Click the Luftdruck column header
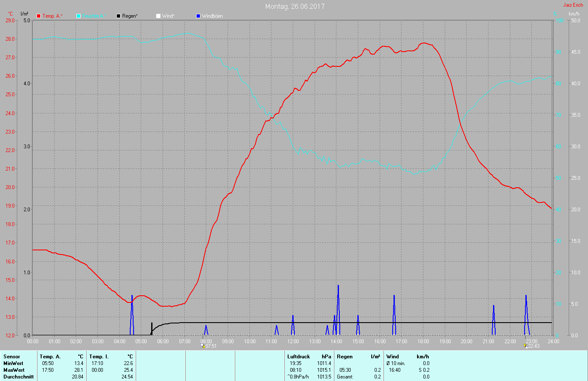The height and width of the screenshot is (381, 588). [298, 357]
